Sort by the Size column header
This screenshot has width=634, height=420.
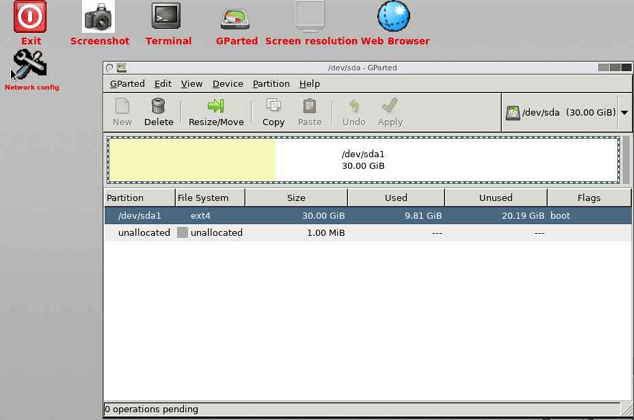click(x=296, y=198)
